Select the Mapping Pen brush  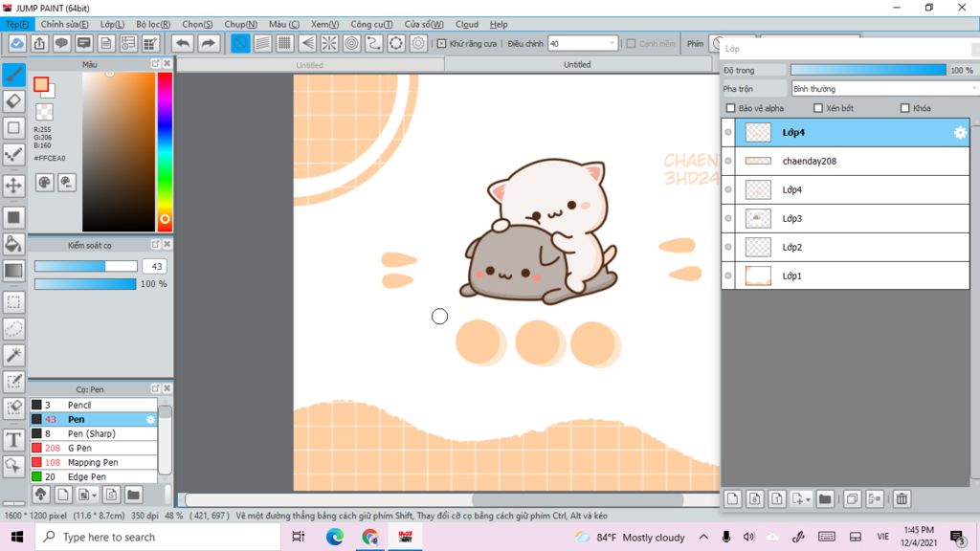[93, 462]
